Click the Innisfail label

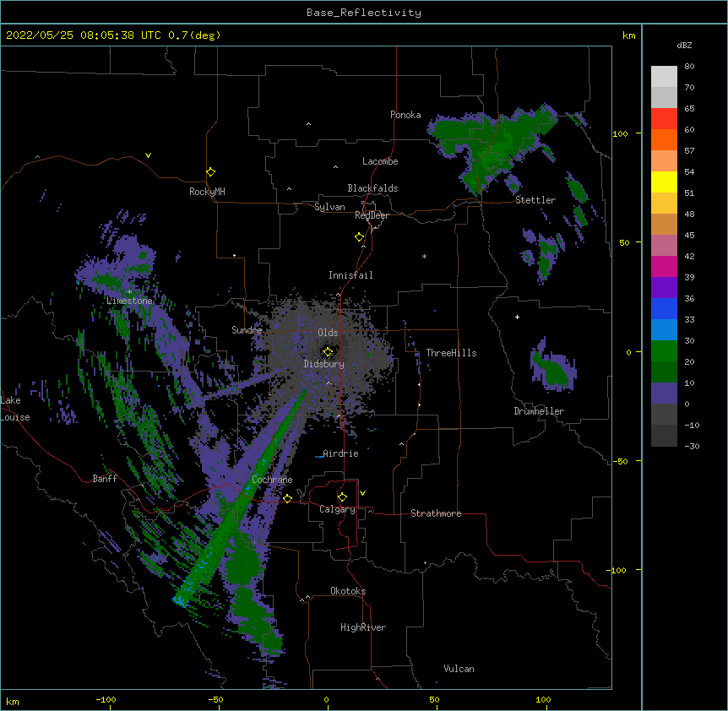(x=350, y=275)
